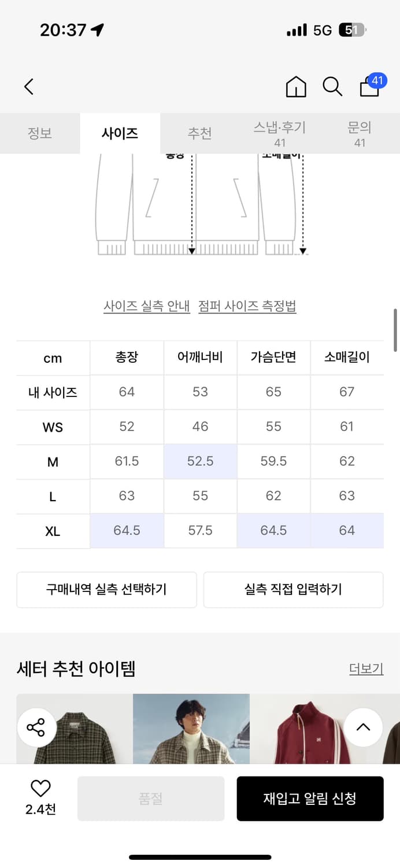Tap the location arrow in status bar
The image size is (400, 868).
click(x=98, y=30)
